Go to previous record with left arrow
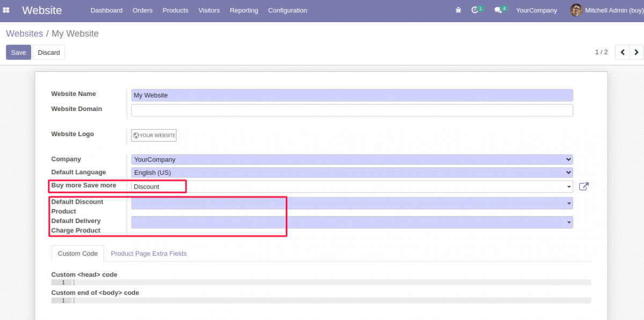Image resolution: width=644 pixels, height=320 pixels. tap(622, 52)
